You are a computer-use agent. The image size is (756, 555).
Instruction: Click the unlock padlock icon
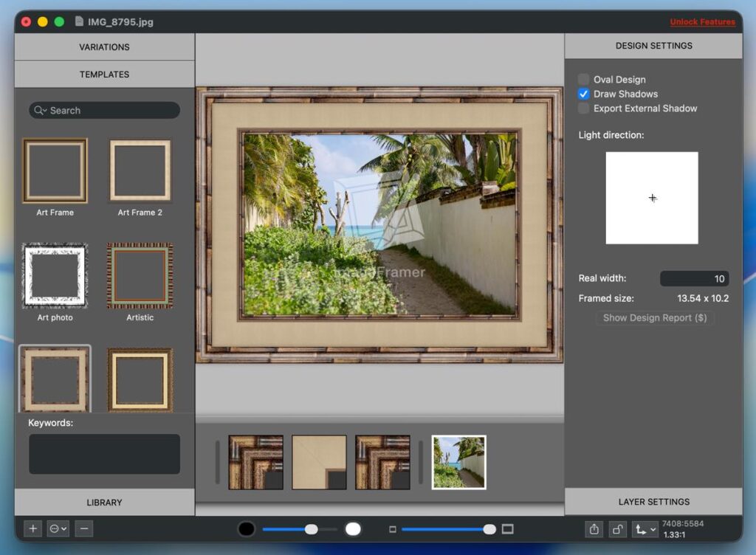pyautogui.click(x=618, y=529)
